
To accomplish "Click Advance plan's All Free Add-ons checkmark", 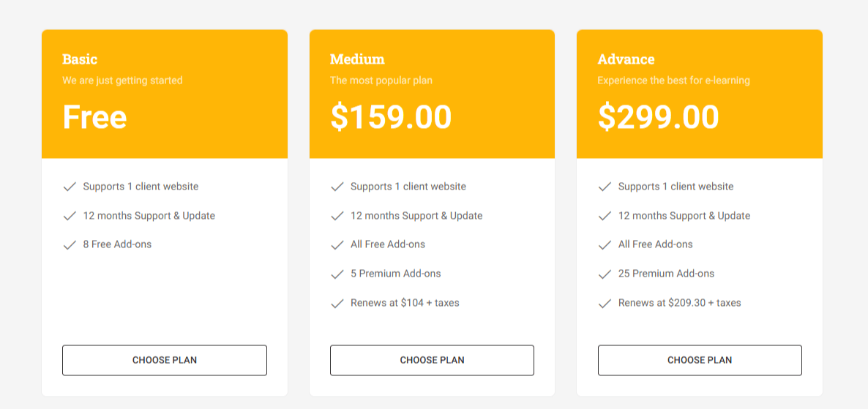I will tap(605, 244).
